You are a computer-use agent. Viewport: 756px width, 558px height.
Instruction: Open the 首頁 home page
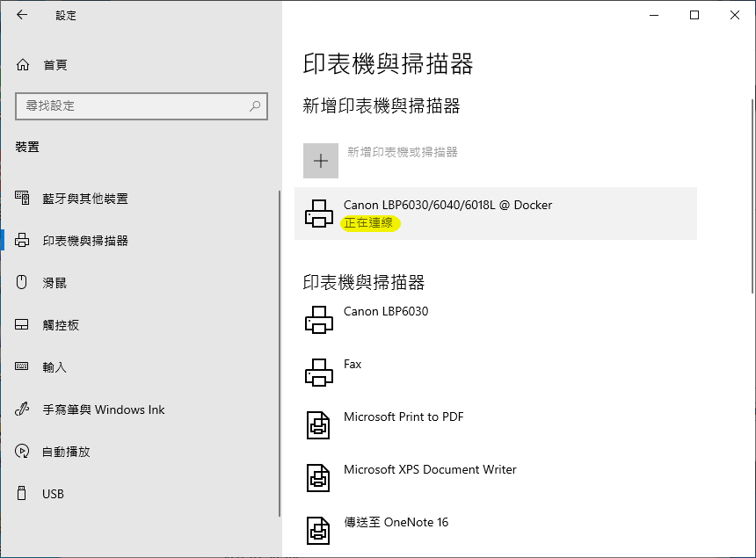click(x=55, y=65)
